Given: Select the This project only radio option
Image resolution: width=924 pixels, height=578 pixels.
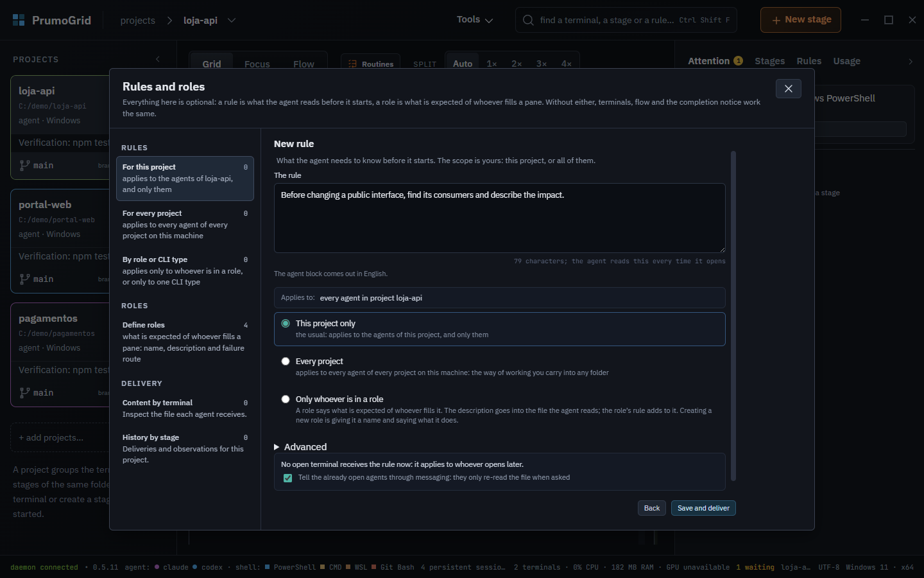Looking at the screenshot, I should 286,324.
